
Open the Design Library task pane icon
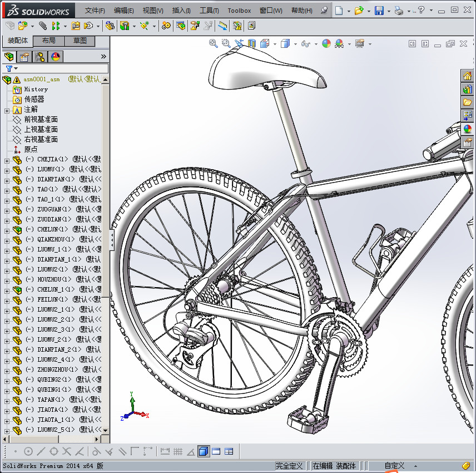coord(467,89)
